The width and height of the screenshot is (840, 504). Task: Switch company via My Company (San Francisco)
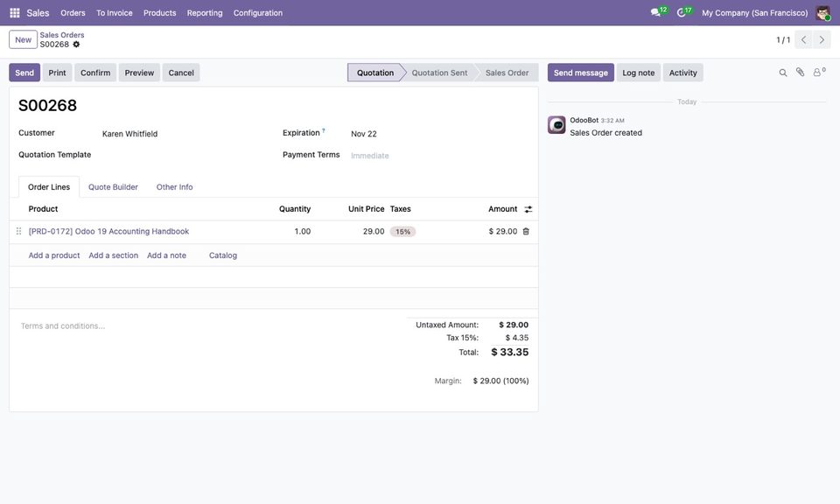pos(755,13)
